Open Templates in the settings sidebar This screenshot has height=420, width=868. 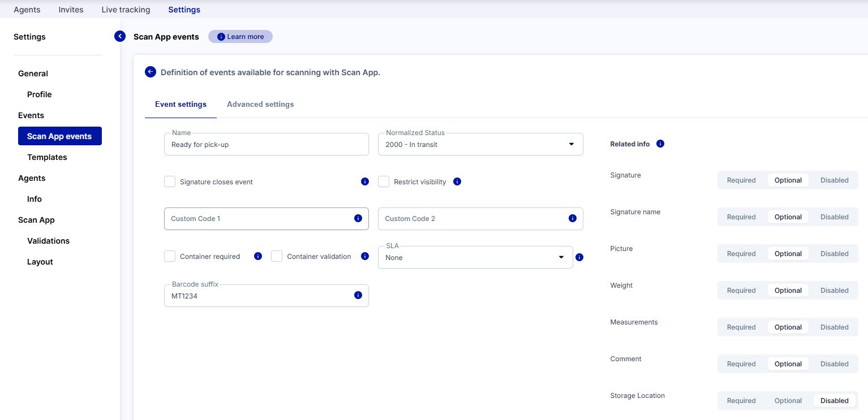coord(47,157)
